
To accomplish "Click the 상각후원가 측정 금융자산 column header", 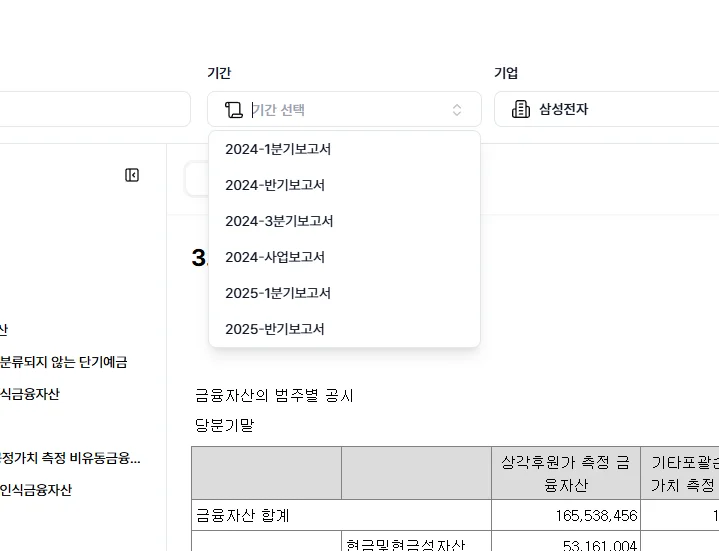I will coord(565,473).
